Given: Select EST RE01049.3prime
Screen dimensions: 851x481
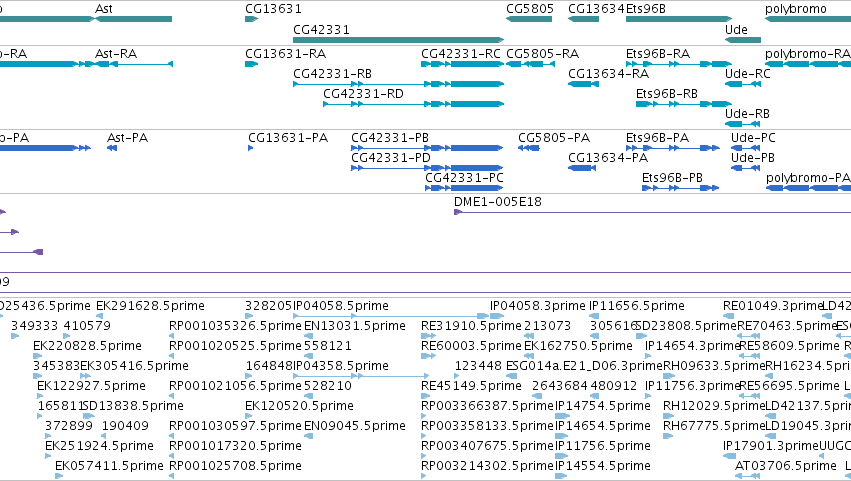Looking at the screenshot, I should [773, 306].
